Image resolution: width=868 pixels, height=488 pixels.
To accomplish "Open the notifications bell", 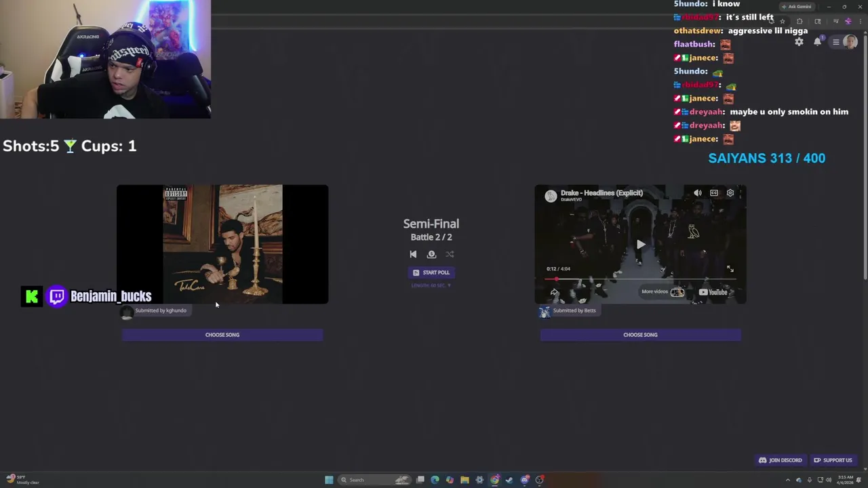I will point(817,41).
